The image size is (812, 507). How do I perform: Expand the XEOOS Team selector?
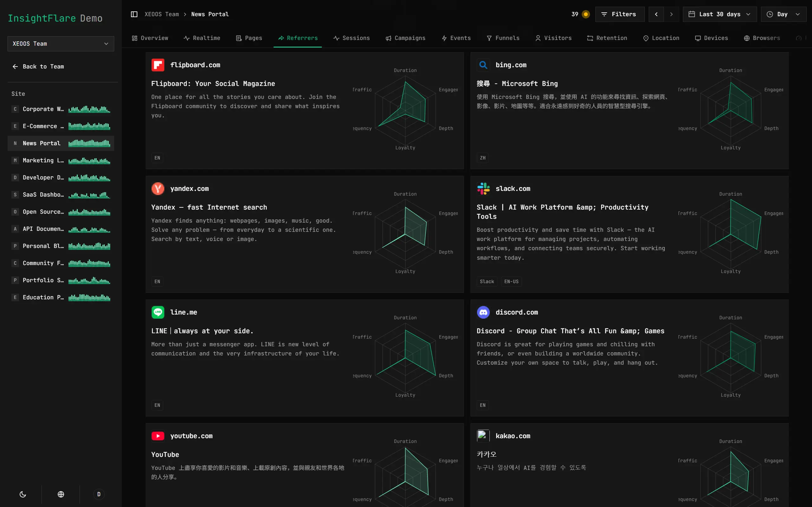(61, 43)
